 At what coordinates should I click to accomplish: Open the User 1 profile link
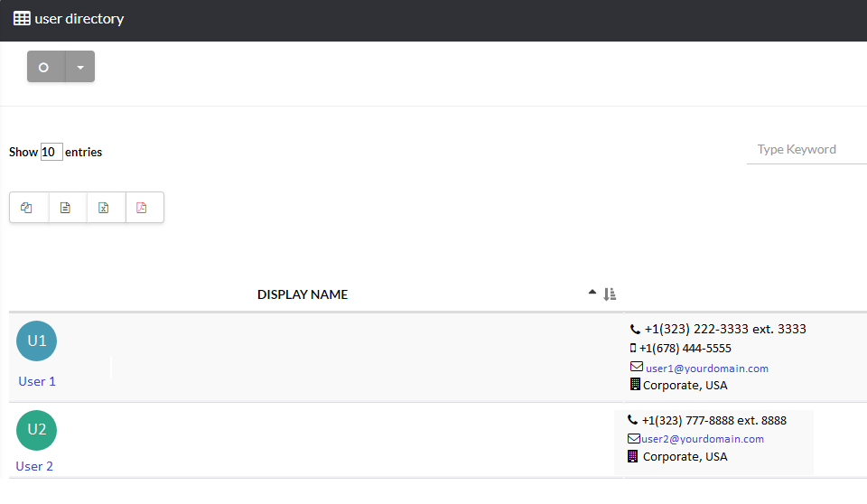[x=37, y=381]
